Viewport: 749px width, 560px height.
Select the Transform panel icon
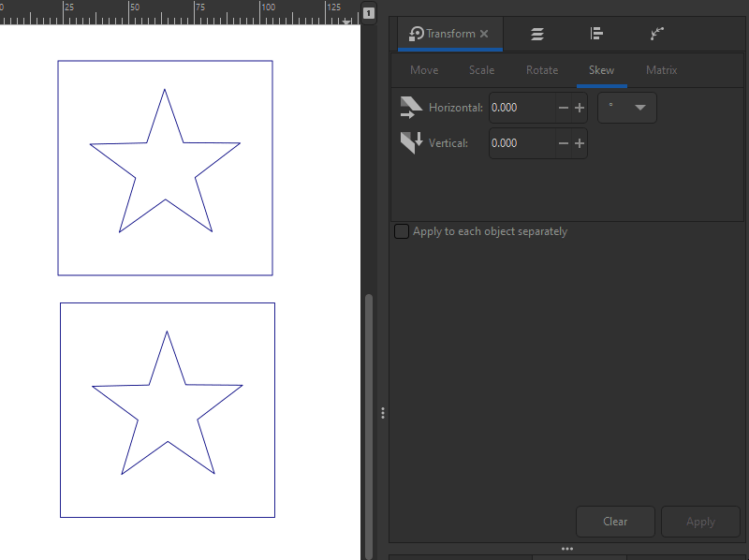tap(414, 33)
